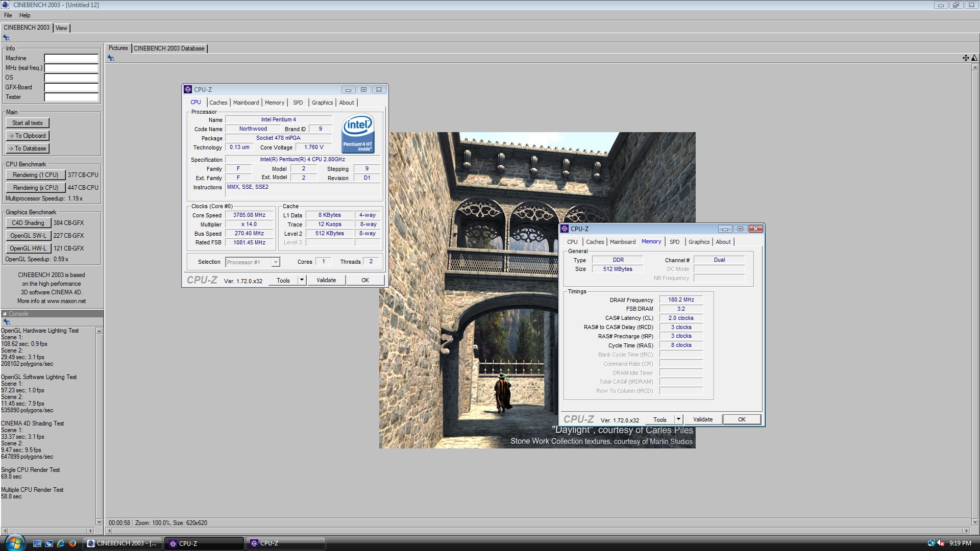Click the GFX-Board input field
980x551 pixels.
tap(71, 87)
